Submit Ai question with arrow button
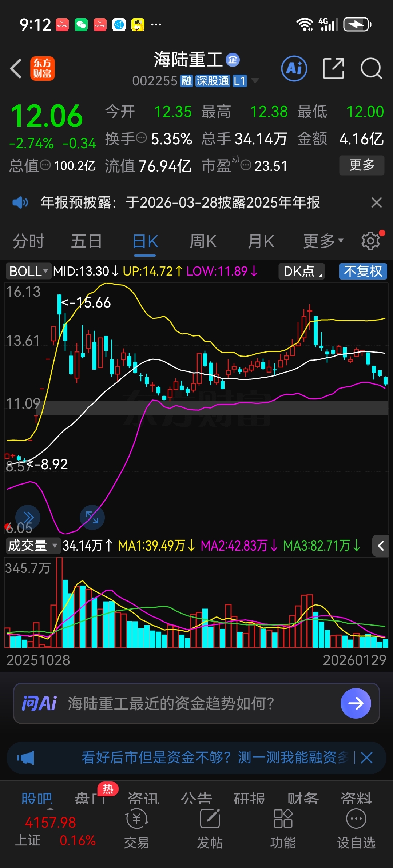Image resolution: width=393 pixels, height=868 pixels. (x=356, y=703)
